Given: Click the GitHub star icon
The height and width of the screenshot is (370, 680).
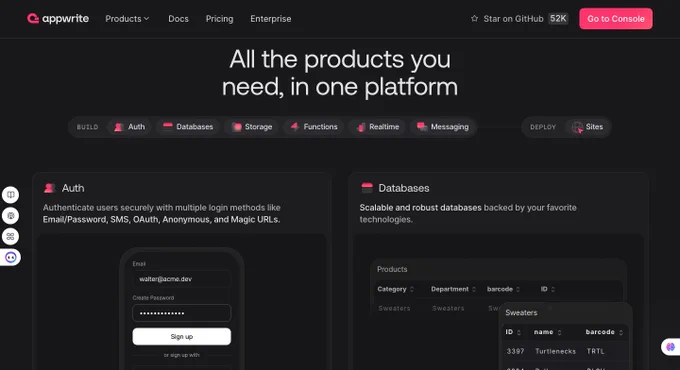Looking at the screenshot, I should pos(474,19).
